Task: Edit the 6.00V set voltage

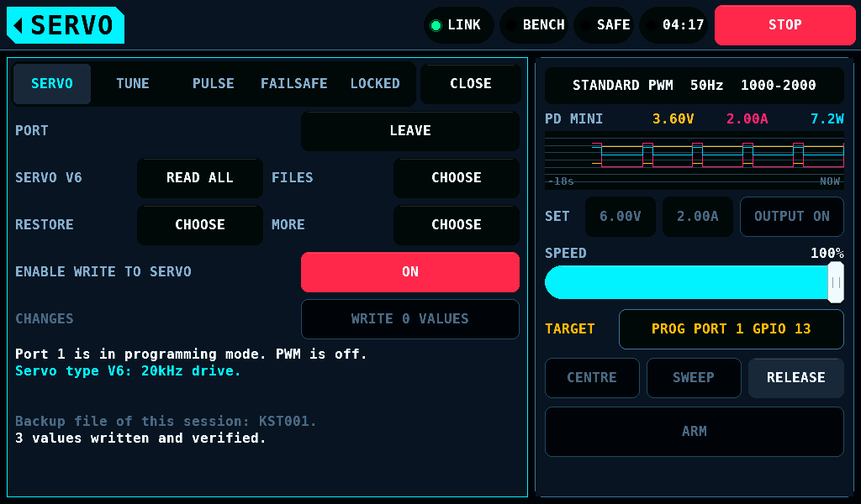Action: 621,217
